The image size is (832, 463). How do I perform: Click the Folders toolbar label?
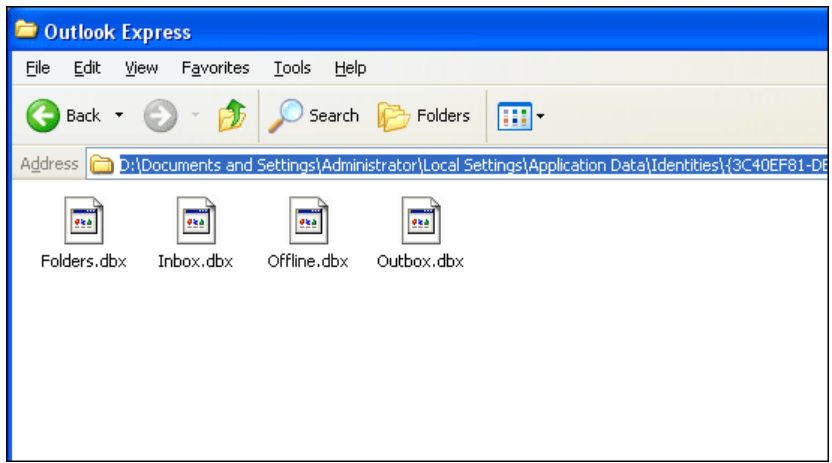(443, 116)
